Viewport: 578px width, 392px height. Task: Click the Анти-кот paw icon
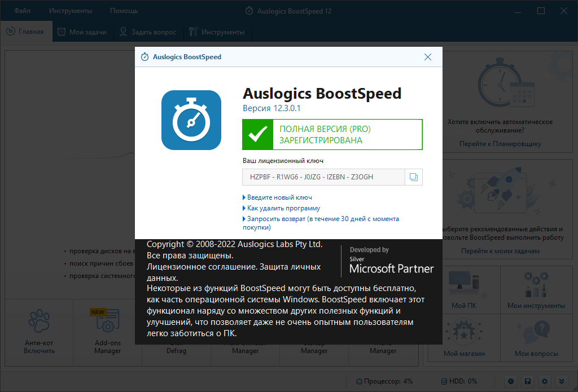pyautogui.click(x=39, y=321)
